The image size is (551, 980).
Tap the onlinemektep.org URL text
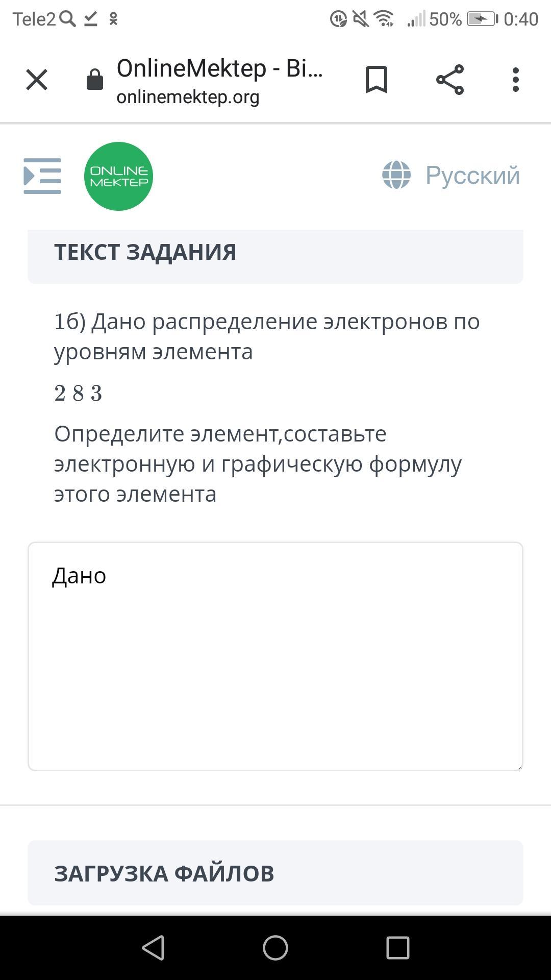click(x=188, y=97)
